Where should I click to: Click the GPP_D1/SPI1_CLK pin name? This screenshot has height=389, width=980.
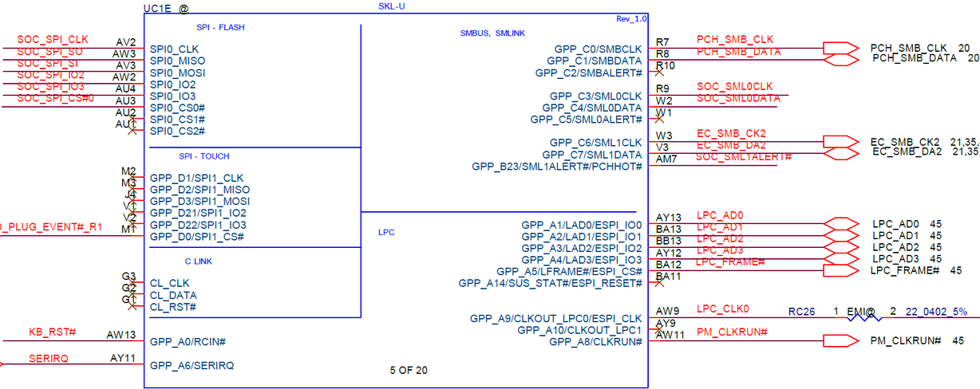click(196, 178)
